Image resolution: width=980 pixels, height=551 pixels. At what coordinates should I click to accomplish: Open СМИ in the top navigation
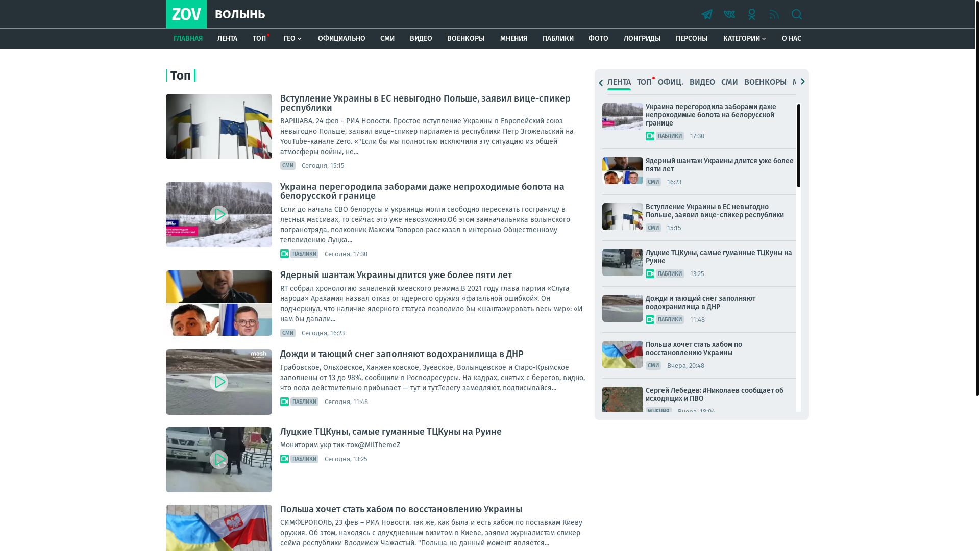click(387, 39)
